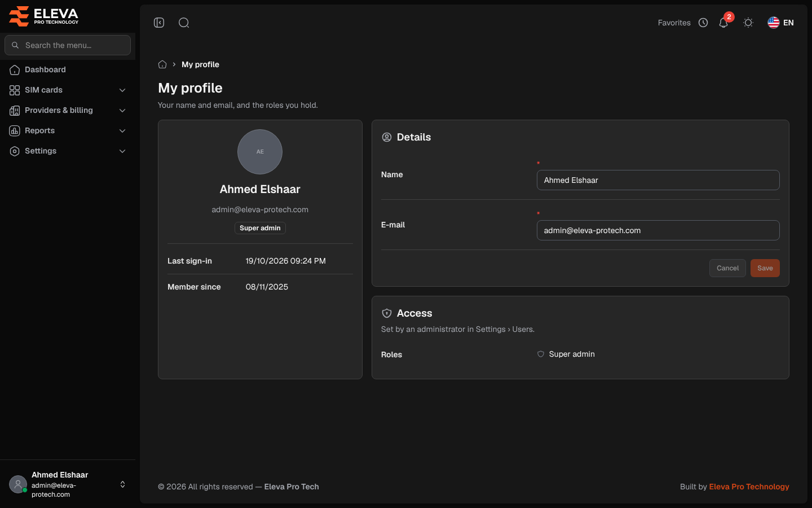Image resolution: width=812 pixels, height=508 pixels.
Task: Collapse the sidebar with the panel toggle icon
Action: tap(159, 23)
